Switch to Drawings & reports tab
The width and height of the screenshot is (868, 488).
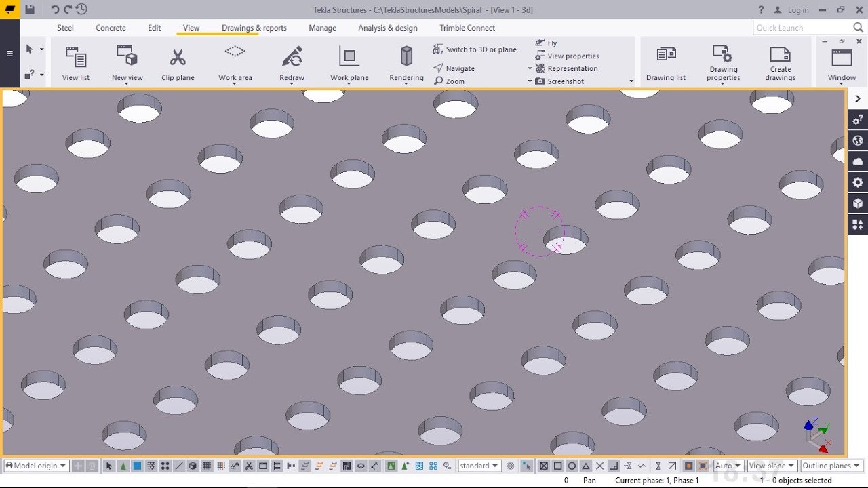[x=254, y=28]
